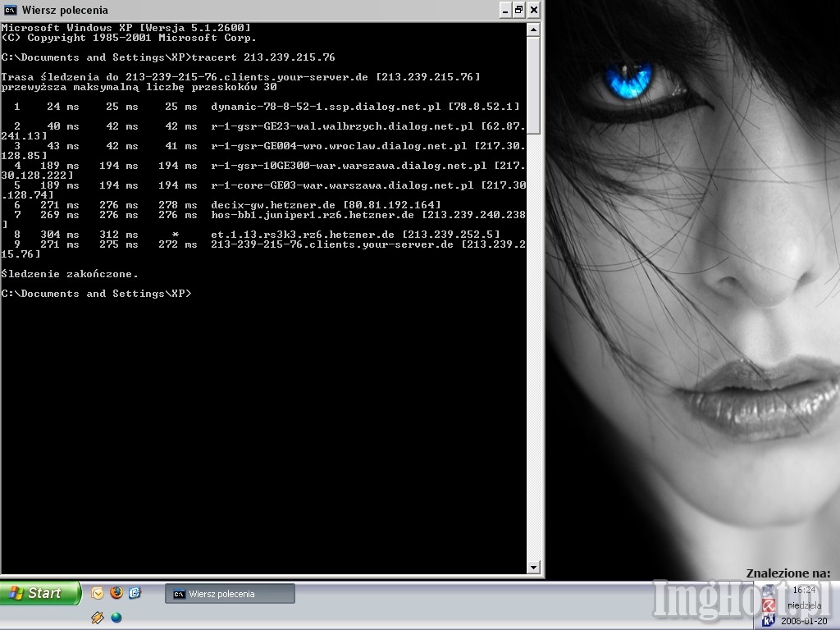Open the globe browser quick launch icon
Screen dimensions: 840x630
[x=116, y=618]
